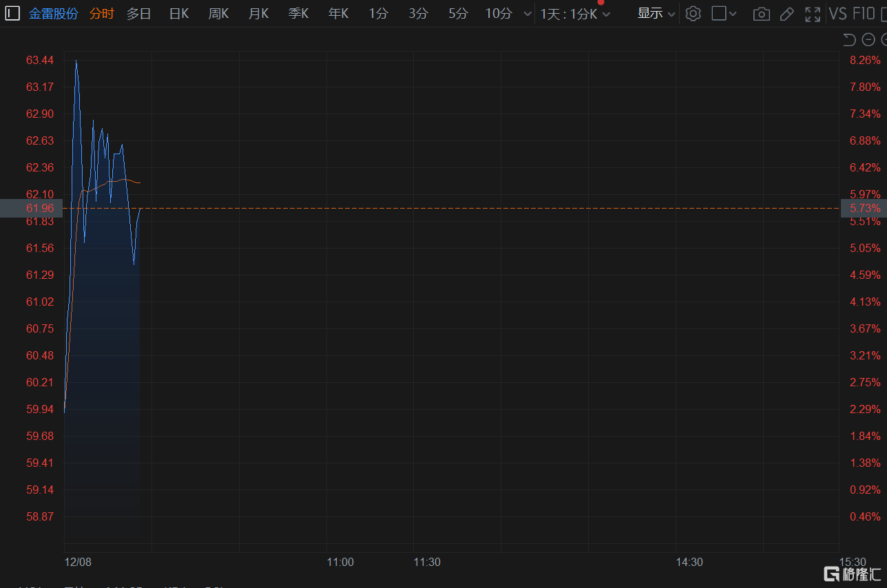
Task: Click the 5.73% change label
Action: pos(865,208)
